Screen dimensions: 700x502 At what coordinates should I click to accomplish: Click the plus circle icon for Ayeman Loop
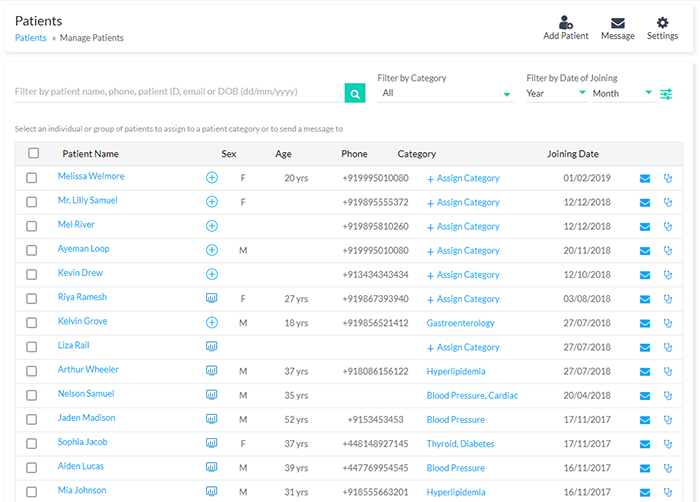pos(212,250)
